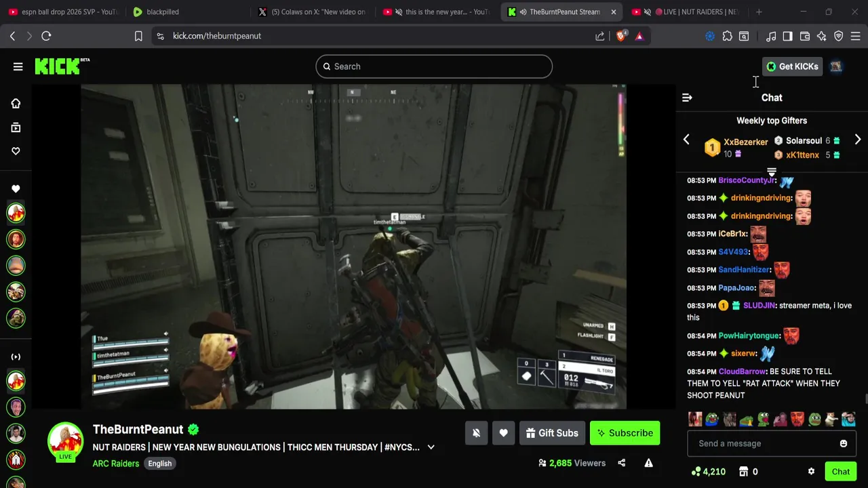Send message with green Chat button

click(x=841, y=472)
